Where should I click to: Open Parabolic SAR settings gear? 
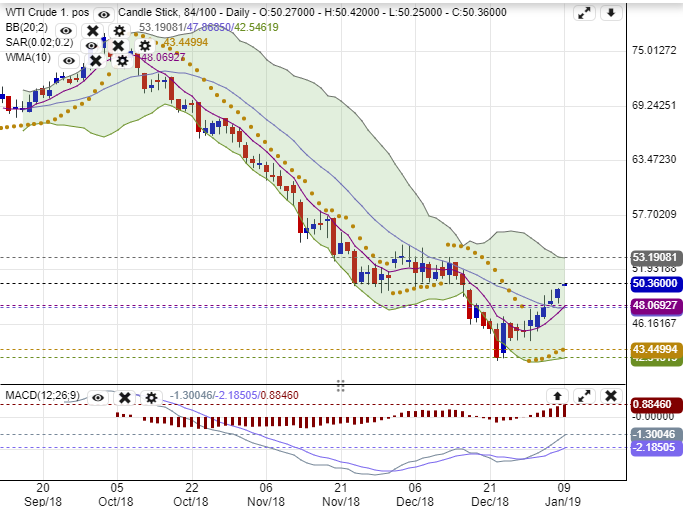pyautogui.click(x=144, y=45)
